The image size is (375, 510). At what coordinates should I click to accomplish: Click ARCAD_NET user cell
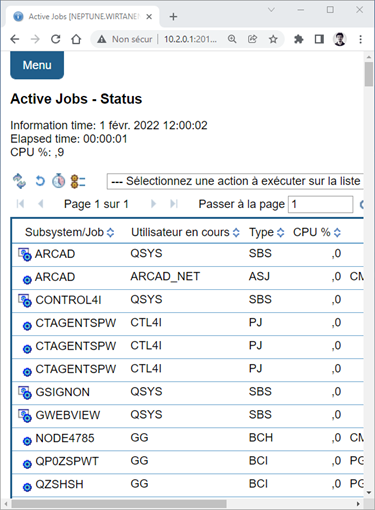tap(165, 276)
